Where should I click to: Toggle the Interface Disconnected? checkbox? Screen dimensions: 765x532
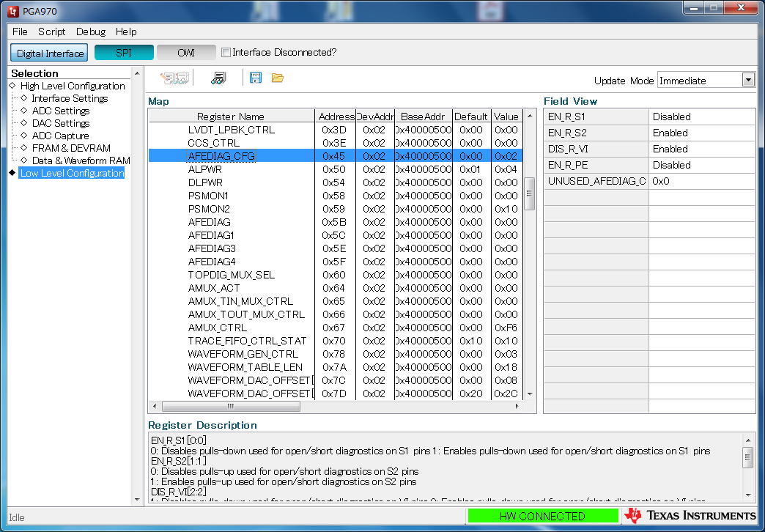(226, 52)
